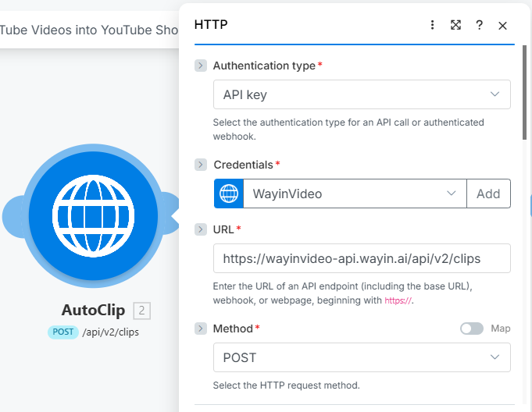Click the URL input field

362,258
